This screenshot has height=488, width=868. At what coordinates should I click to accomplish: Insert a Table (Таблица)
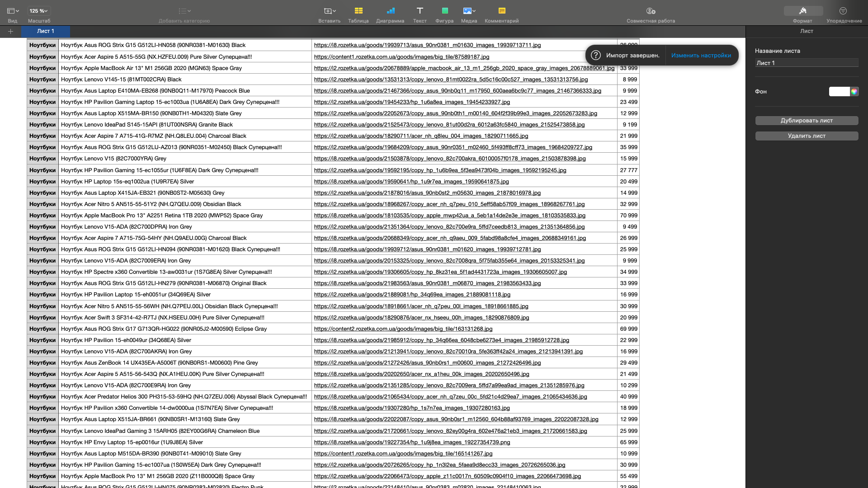pos(358,14)
